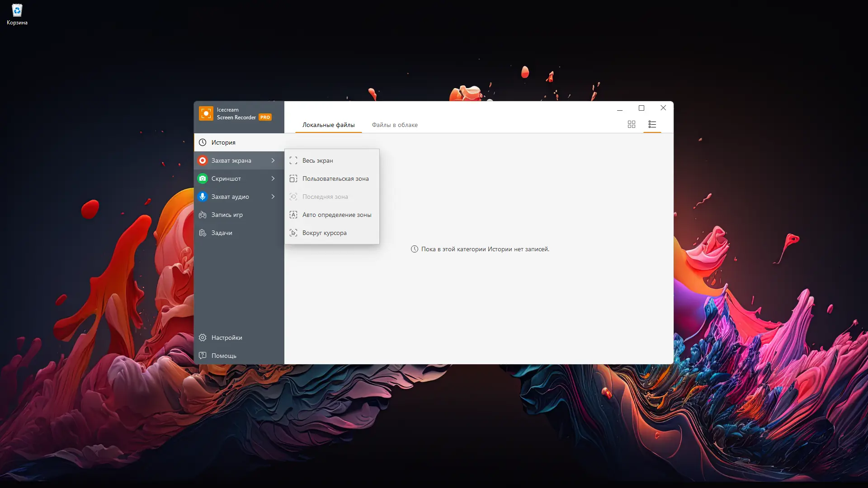Viewport: 868px width, 488px height.
Task: Expand the audio capture submenu chevron
Action: coord(273,197)
